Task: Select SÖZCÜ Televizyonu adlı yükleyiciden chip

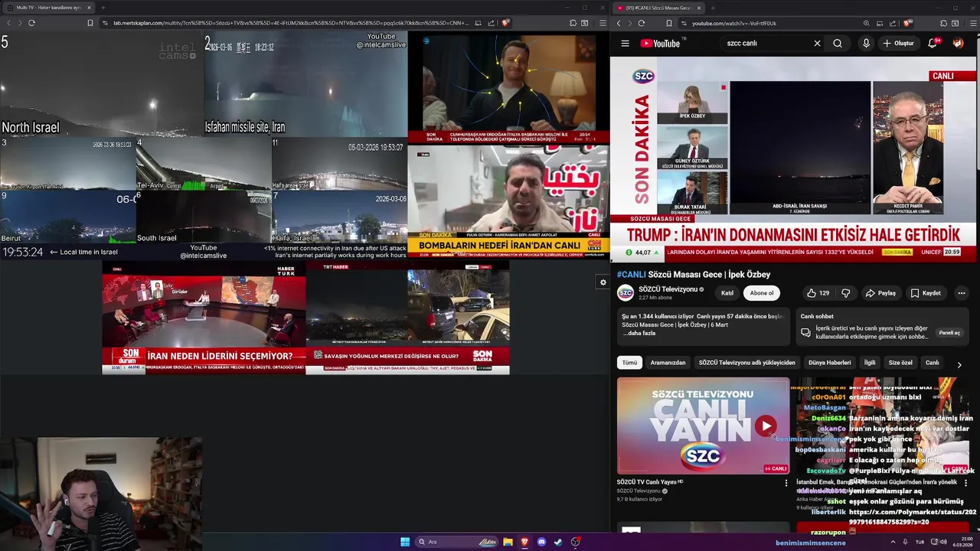Action: [x=747, y=363]
